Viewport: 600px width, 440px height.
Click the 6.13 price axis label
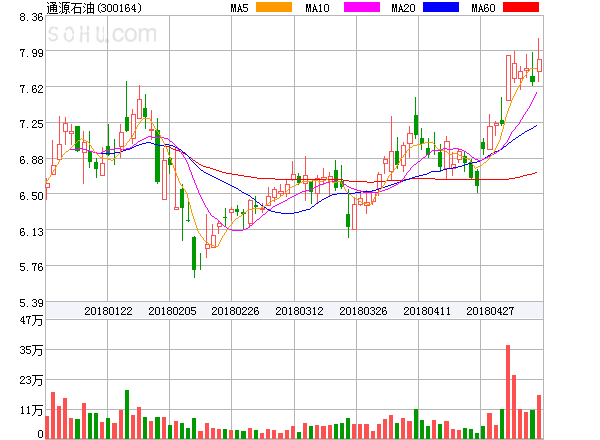pyautogui.click(x=31, y=232)
